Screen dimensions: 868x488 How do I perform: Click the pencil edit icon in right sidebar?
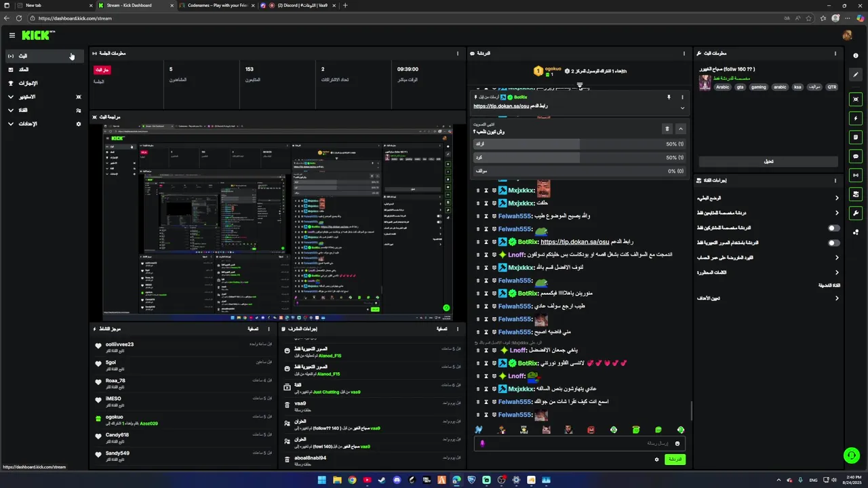click(856, 75)
